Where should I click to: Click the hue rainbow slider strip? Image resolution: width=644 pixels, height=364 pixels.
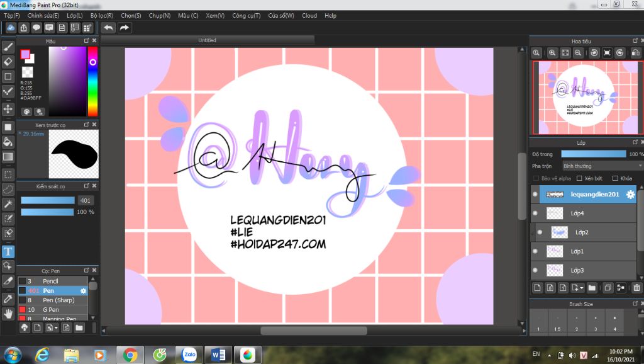[93, 81]
